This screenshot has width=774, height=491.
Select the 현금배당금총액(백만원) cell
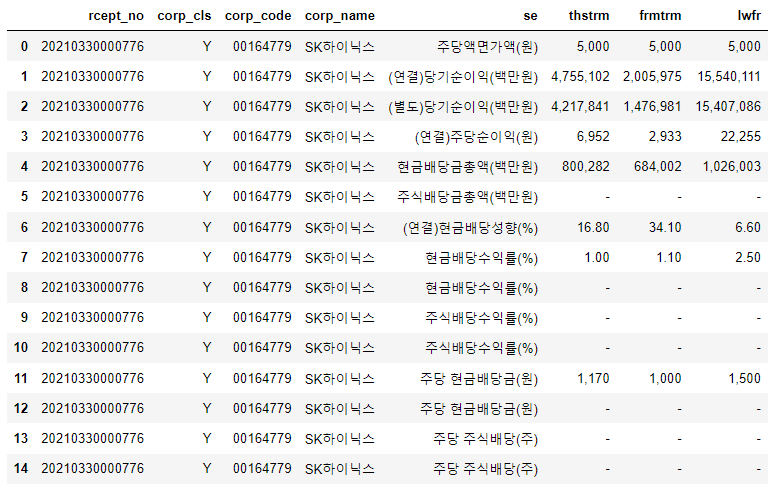pyautogui.click(x=467, y=167)
